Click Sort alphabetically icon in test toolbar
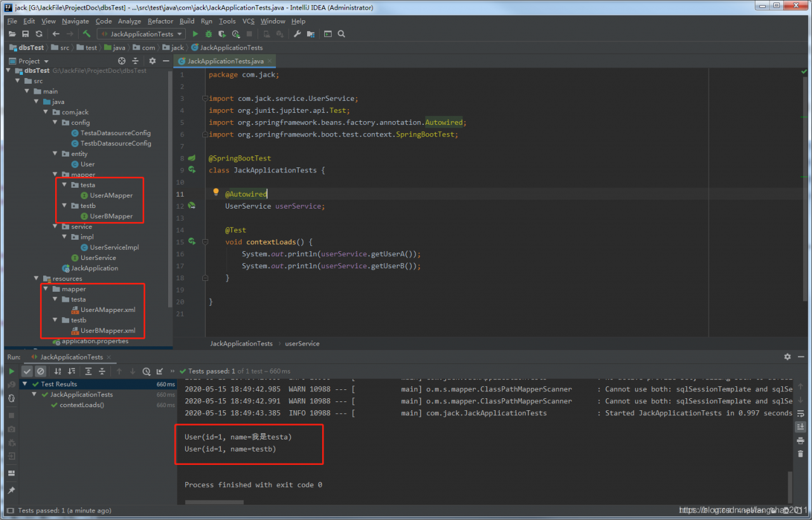Screen dimensions: 812x520 [58, 371]
